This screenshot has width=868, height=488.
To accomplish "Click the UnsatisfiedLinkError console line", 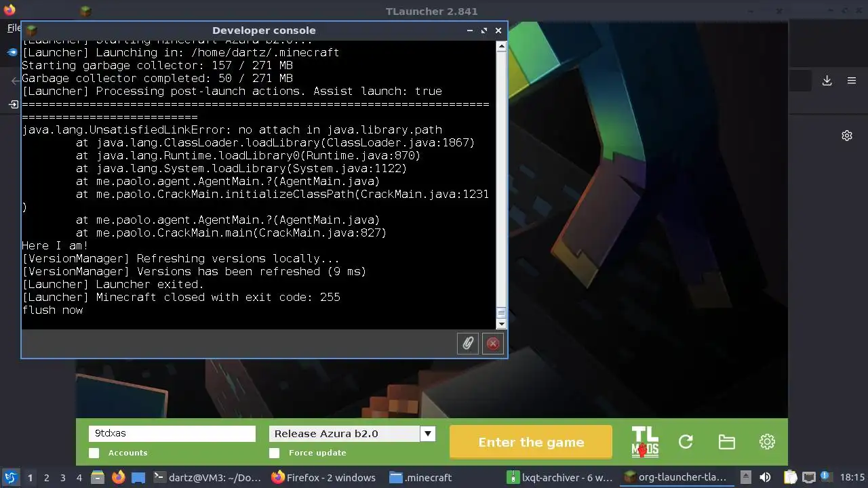I will click(232, 129).
